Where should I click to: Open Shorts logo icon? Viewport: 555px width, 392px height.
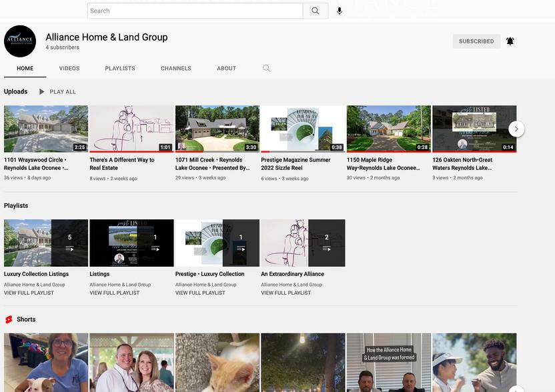tap(9, 319)
